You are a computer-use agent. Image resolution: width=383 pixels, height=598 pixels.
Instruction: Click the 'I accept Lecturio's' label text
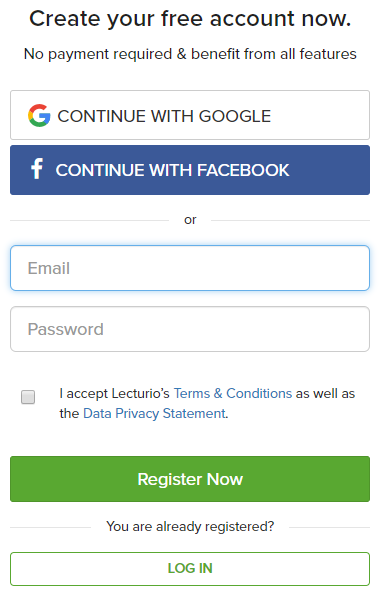coord(114,393)
